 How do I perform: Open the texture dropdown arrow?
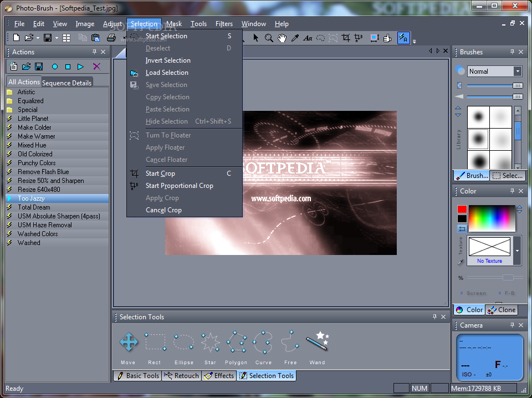click(x=517, y=251)
